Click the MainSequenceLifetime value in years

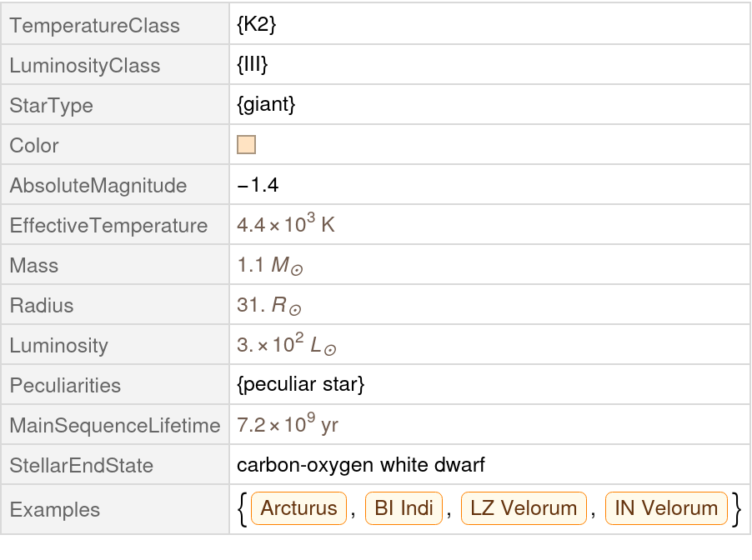point(287,425)
